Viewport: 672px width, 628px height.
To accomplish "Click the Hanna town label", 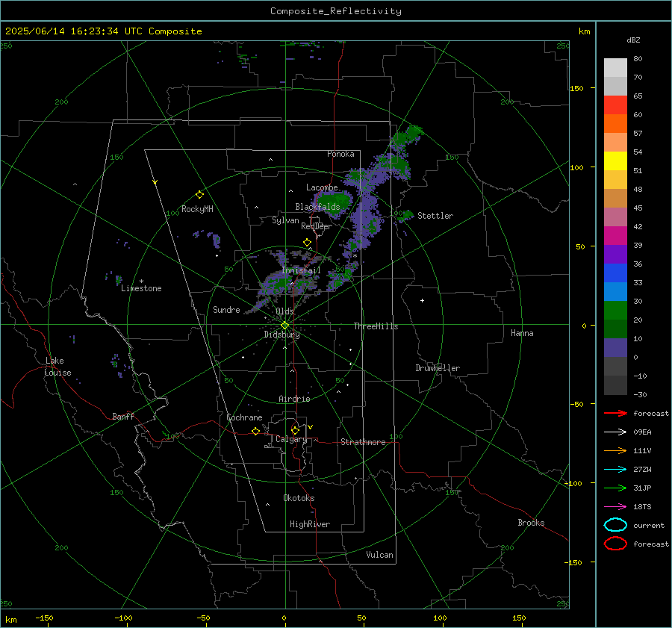I will click(522, 333).
